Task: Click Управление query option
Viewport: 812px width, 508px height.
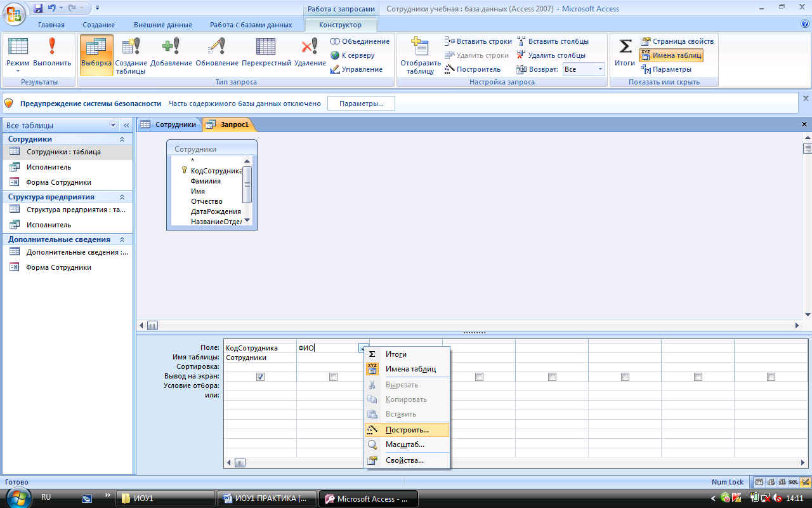Action: coord(357,69)
